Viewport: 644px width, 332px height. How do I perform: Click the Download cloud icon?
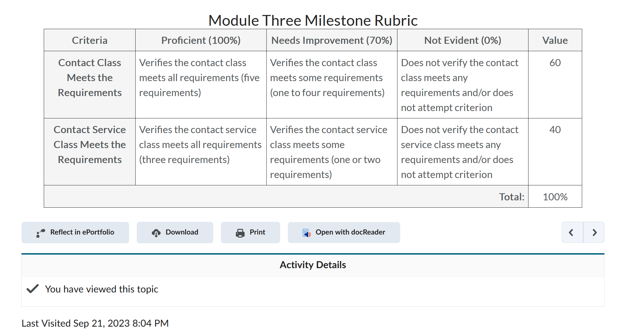point(156,232)
